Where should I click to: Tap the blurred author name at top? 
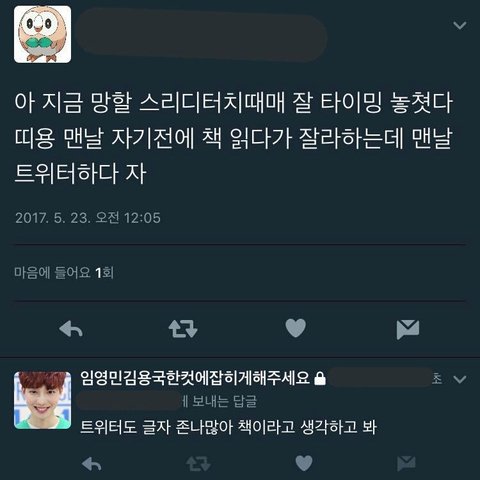tap(202, 35)
